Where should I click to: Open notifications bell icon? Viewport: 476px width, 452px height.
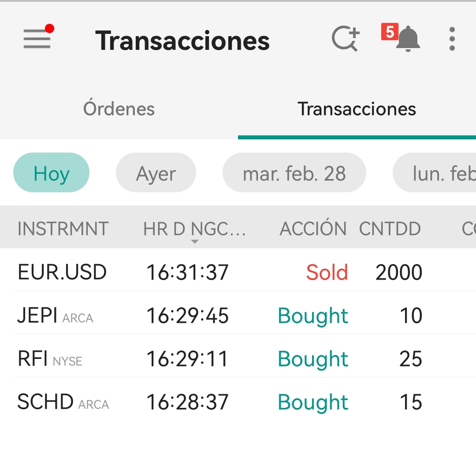(408, 39)
